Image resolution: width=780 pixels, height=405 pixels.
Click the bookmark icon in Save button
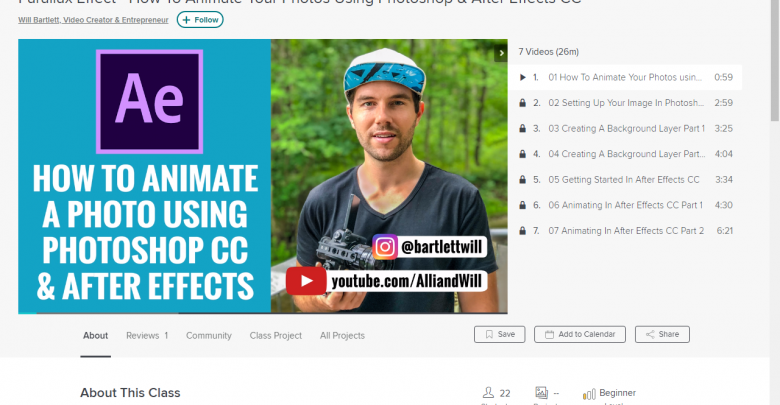click(489, 334)
